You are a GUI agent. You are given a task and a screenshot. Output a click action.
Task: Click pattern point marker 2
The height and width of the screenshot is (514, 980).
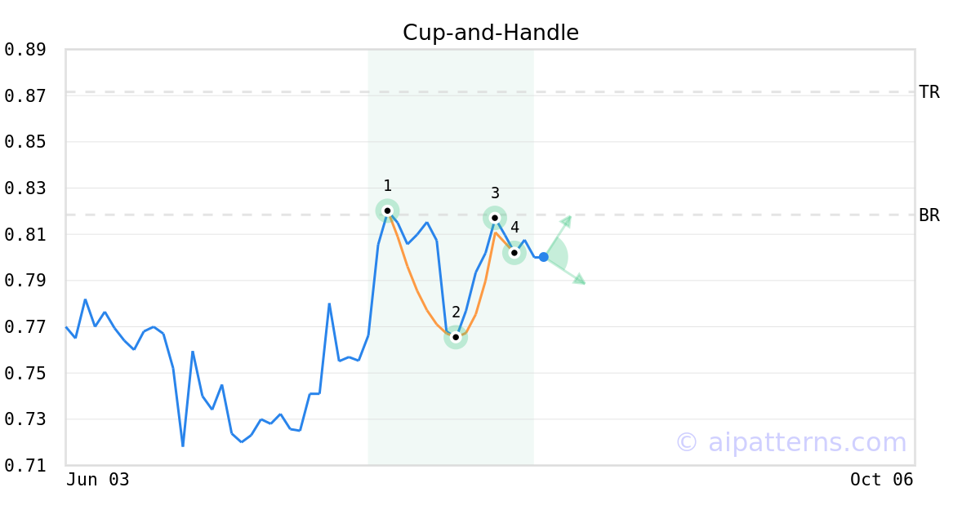[456, 337]
